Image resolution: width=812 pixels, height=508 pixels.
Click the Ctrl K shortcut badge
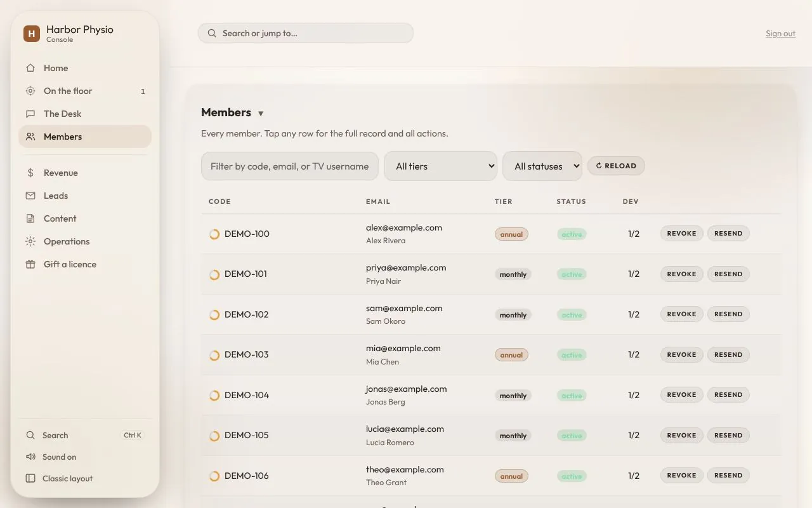point(133,435)
